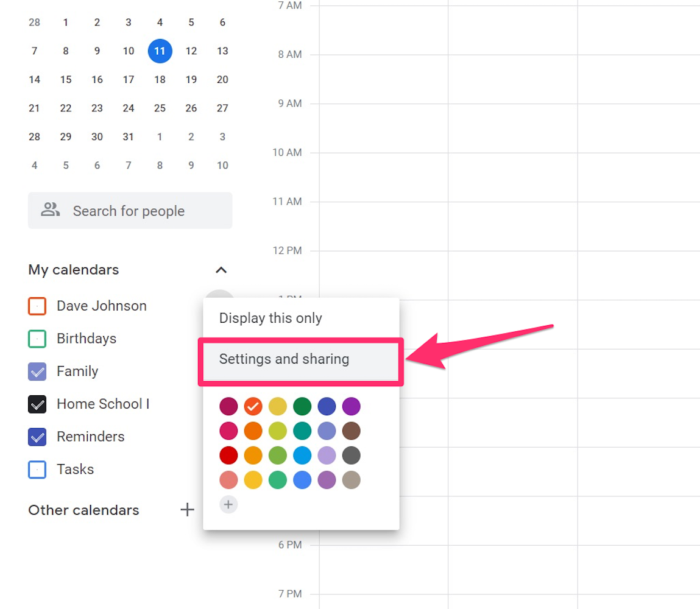
Task: Select date 31 in mini calendar
Action: 128,136
